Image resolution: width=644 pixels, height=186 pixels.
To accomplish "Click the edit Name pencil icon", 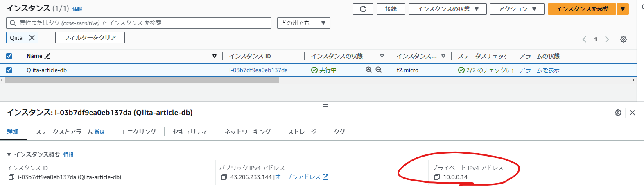I will (x=47, y=56).
